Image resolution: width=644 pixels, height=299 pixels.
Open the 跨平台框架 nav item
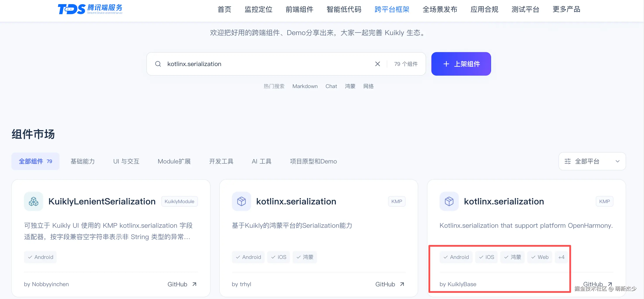tap(392, 10)
